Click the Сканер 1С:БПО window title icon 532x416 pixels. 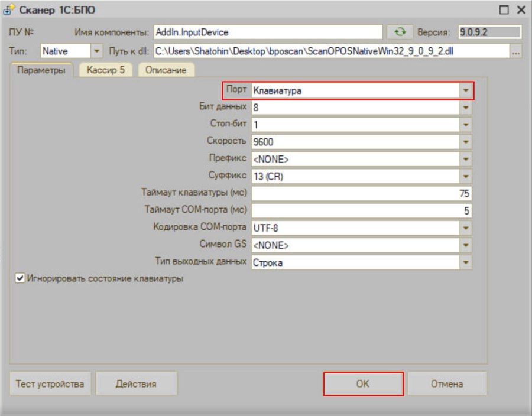coord(8,10)
